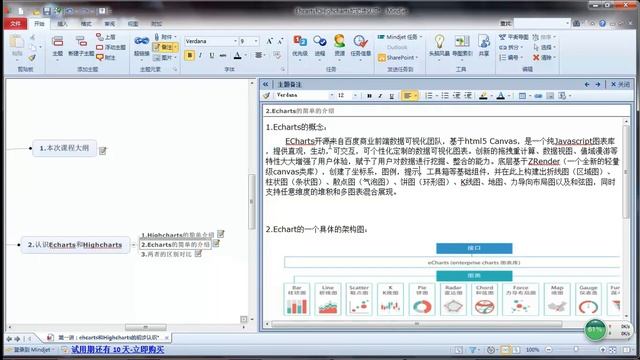Click notes icon beside 3.两者的区别对比 subtopic
The image size is (640, 360).
(x=198, y=253)
